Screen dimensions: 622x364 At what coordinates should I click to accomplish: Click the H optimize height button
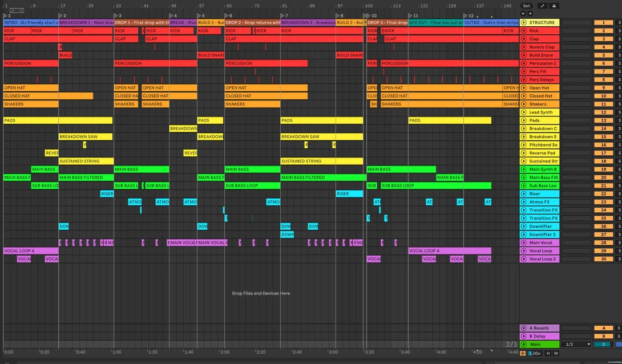coord(548,353)
